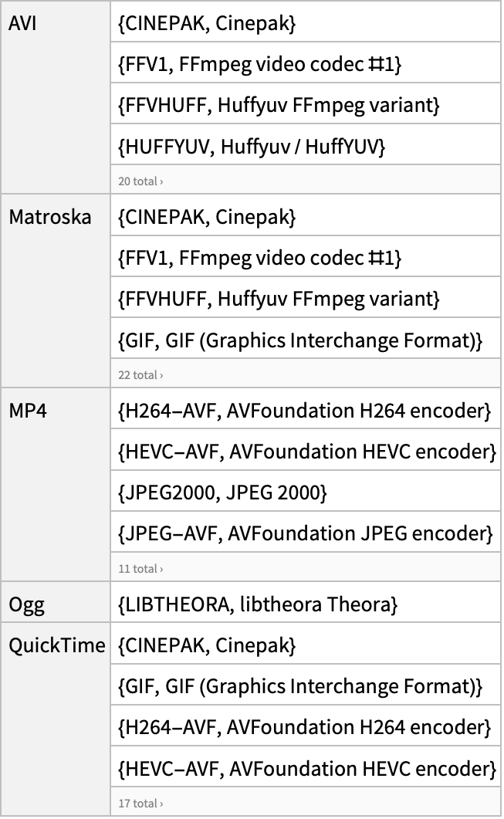Click AVI's FFV1 FFmpeg video codec entry

point(306,63)
